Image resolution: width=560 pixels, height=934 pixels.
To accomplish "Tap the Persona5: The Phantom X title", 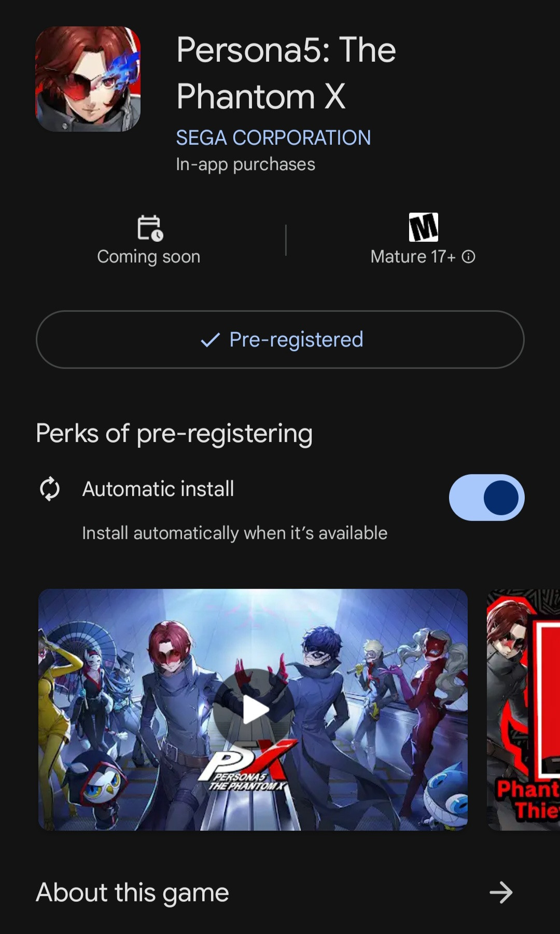I will pos(286,73).
